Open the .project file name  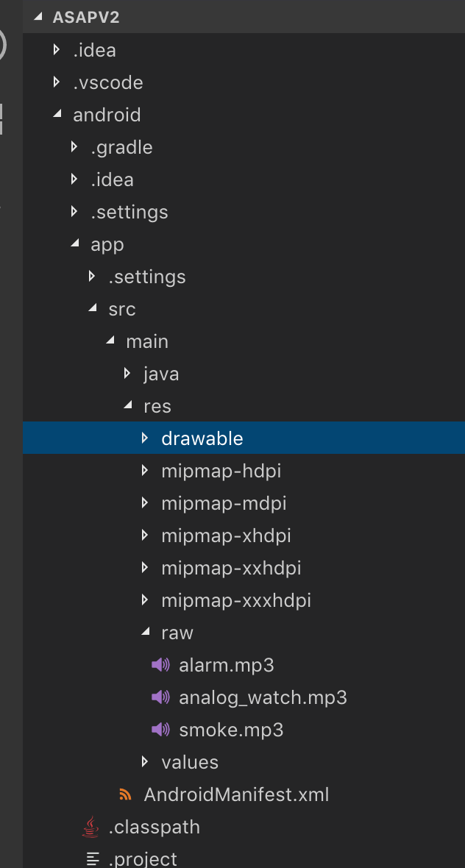(143, 860)
